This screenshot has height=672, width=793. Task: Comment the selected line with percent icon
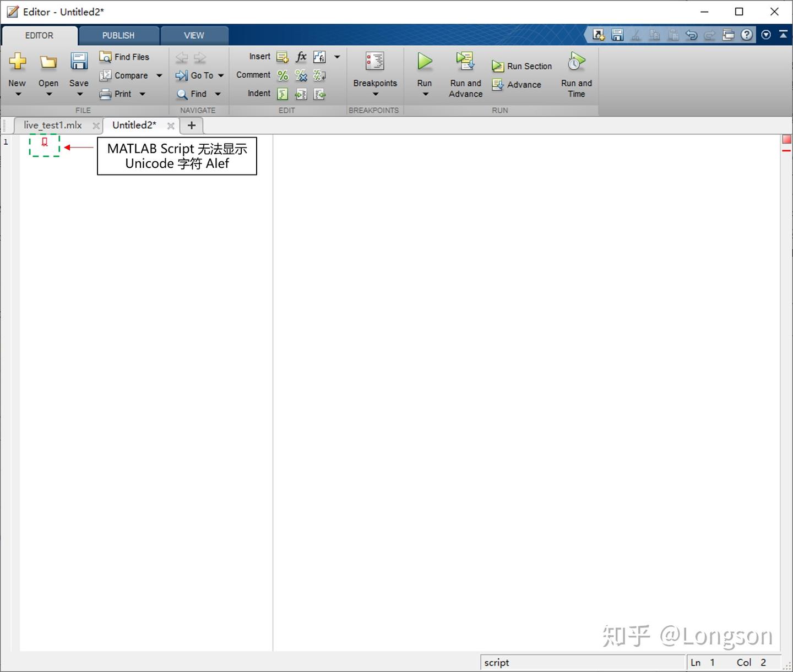[x=283, y=75]
